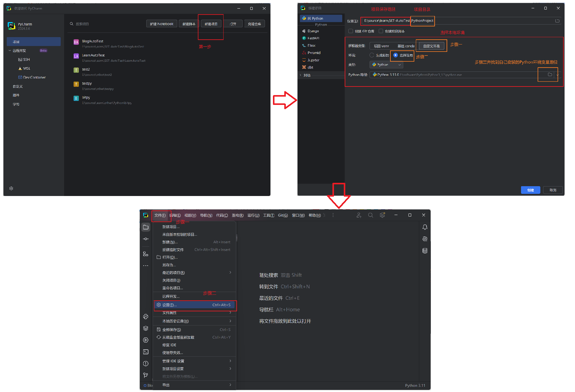575x392 pixels.
Task: Click the LA icon of LearnAutoTest project
Action: coord(76,56)
